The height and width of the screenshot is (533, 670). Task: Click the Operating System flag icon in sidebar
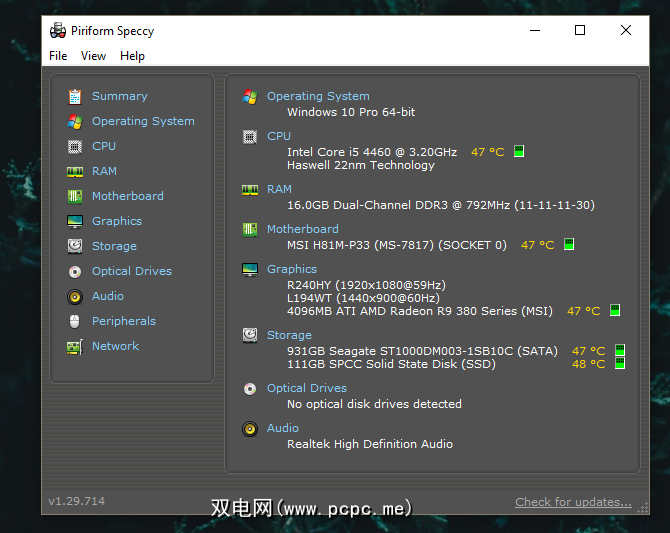pos(75,122)
